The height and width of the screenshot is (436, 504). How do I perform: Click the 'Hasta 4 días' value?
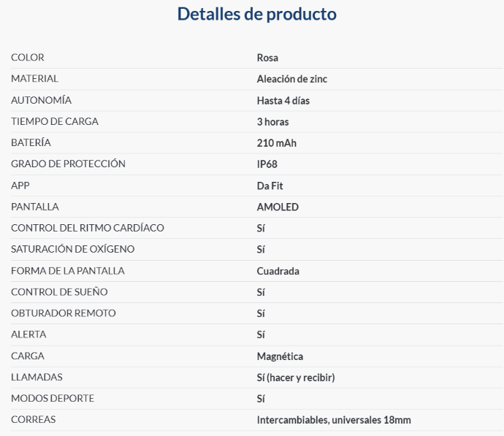[x=283, y=100]
